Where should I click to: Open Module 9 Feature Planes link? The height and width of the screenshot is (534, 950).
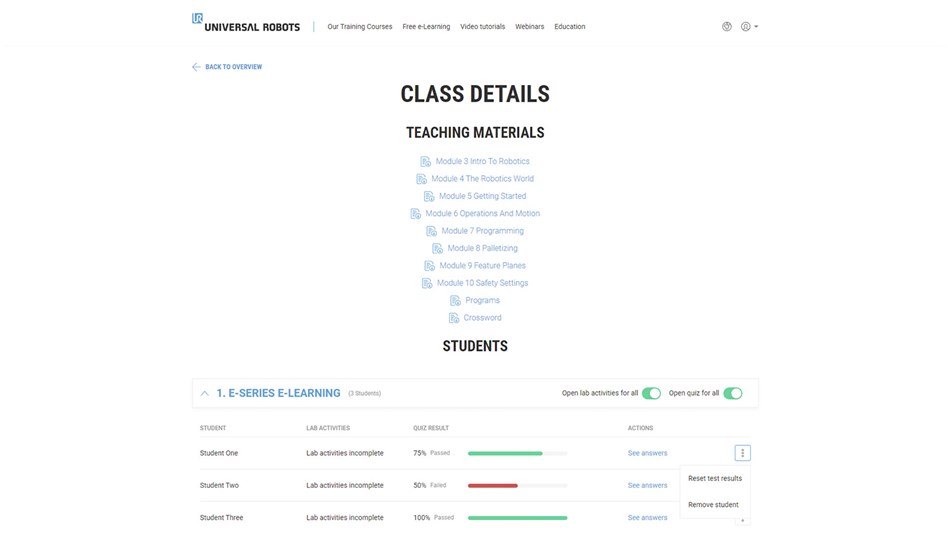[482, 265]
